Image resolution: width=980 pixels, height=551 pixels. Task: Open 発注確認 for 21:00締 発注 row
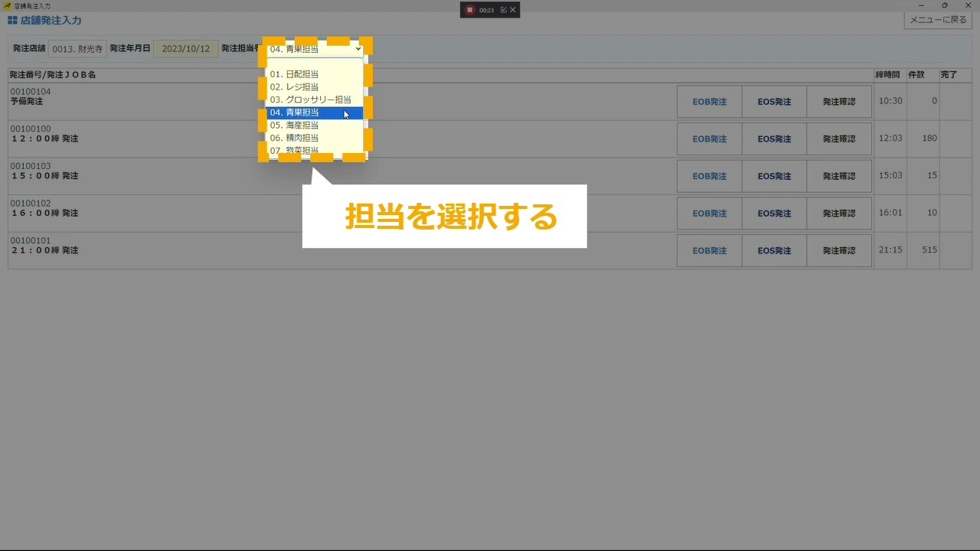839,251
